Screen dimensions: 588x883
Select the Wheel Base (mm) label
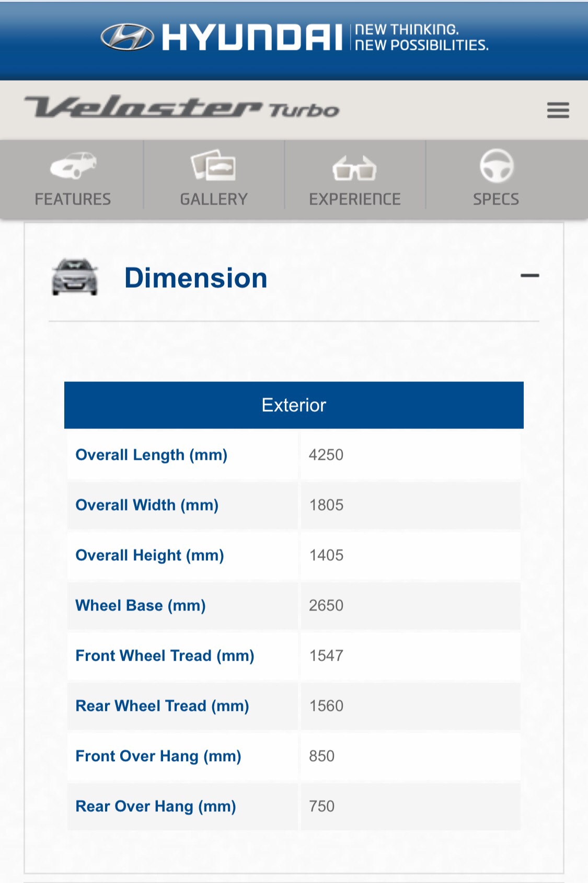coord(141,605)
